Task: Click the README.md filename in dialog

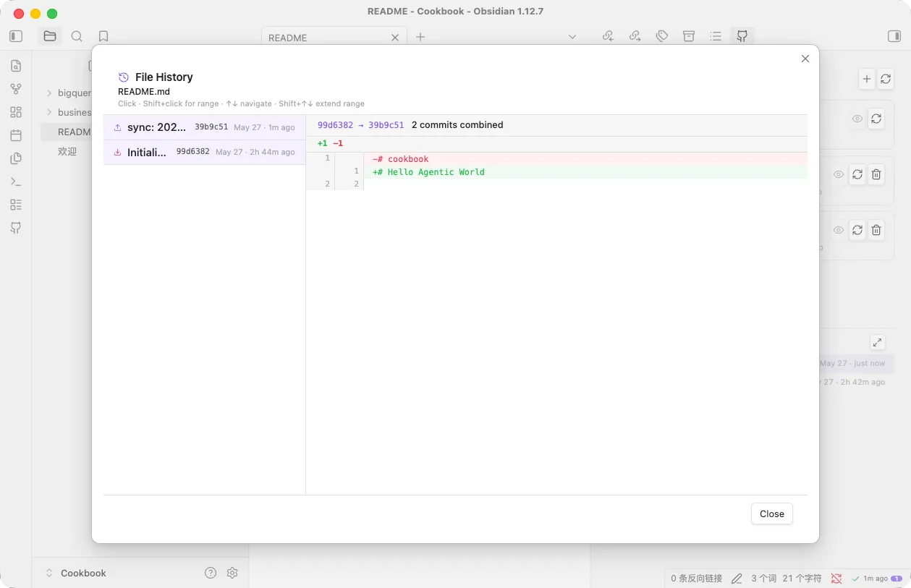Action: click(144, 92)
